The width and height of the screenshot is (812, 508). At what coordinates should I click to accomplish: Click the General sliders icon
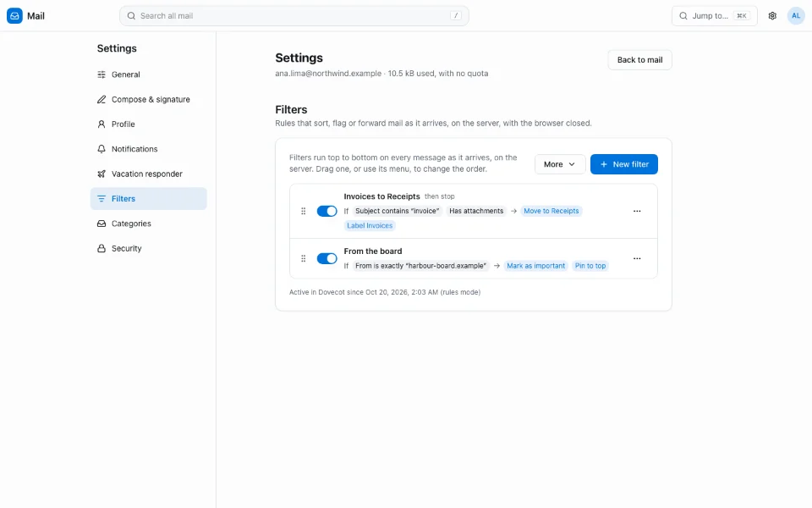tap(101, 75)
